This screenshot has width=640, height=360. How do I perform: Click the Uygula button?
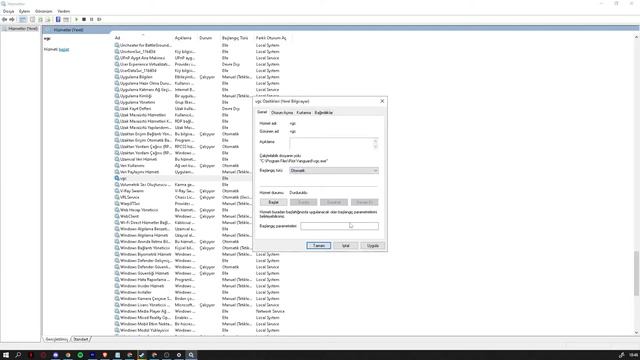coord(373,246)
